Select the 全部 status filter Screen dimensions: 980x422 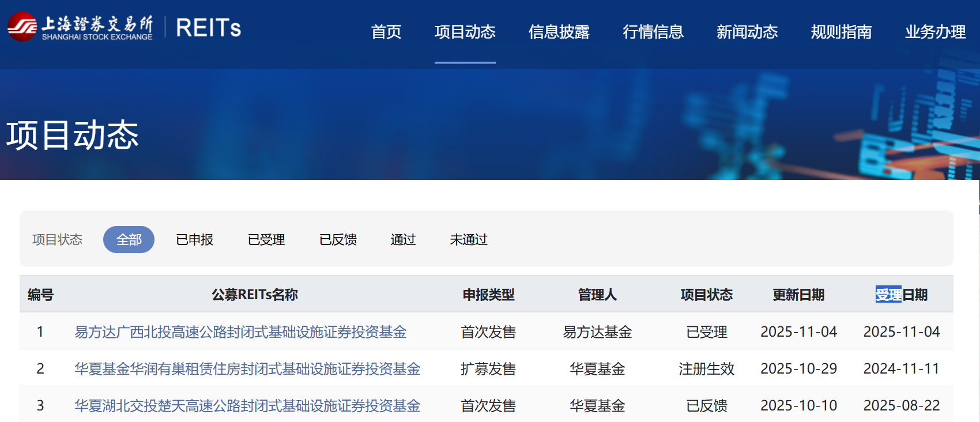click(129, 239)
